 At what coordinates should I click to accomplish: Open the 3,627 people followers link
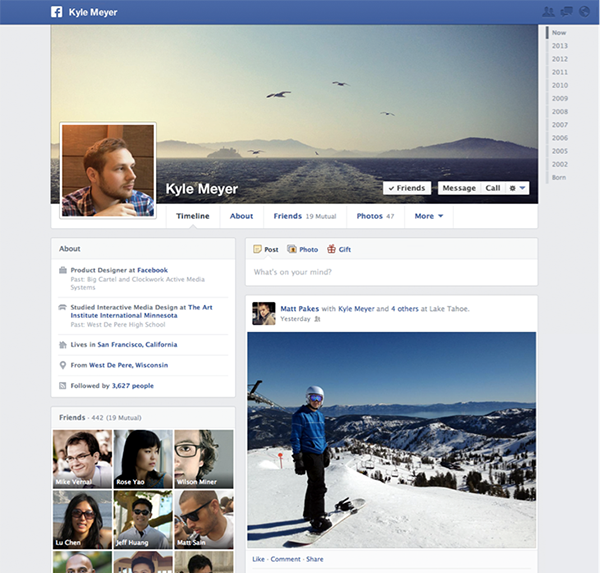pos(132,385)
